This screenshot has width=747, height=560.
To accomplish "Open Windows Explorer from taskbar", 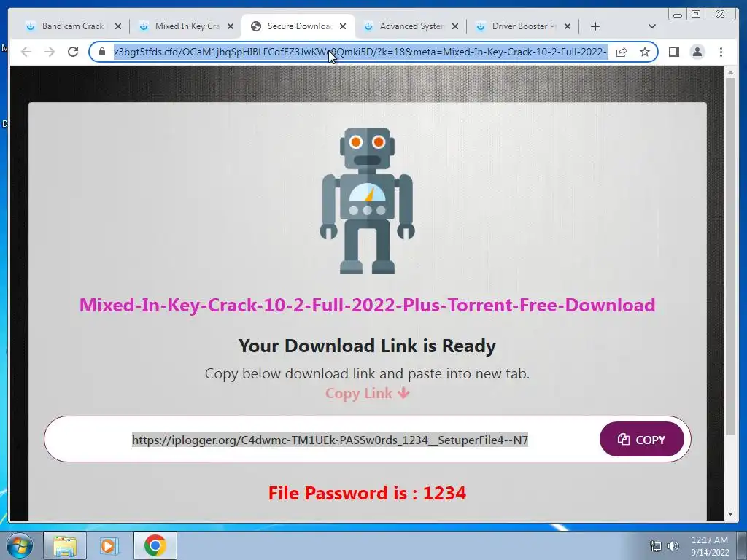I will click(65, 545).
